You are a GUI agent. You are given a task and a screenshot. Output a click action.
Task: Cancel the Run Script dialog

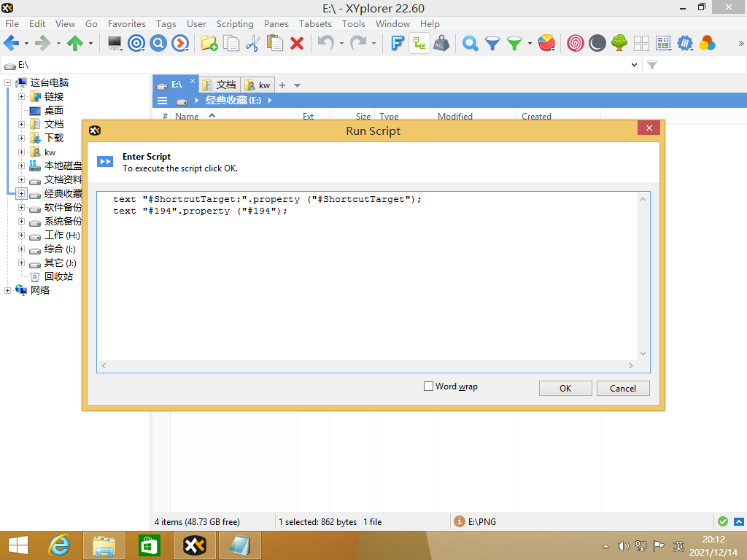[622, 388]
